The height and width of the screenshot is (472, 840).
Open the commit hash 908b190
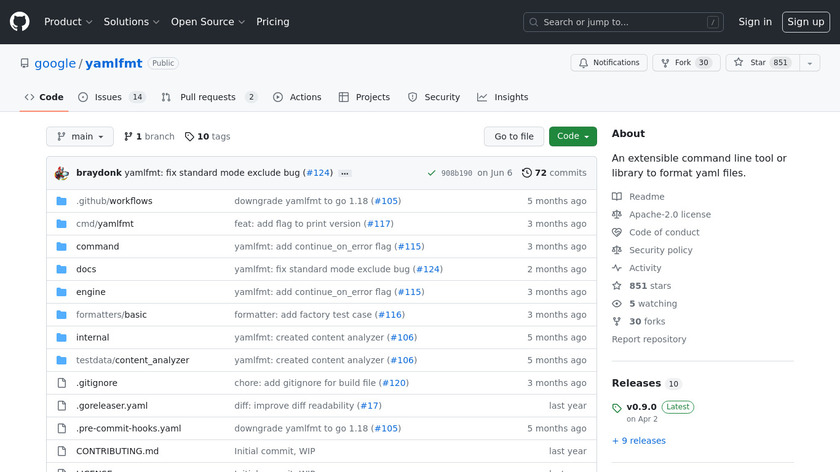click(x=456, y=173)
